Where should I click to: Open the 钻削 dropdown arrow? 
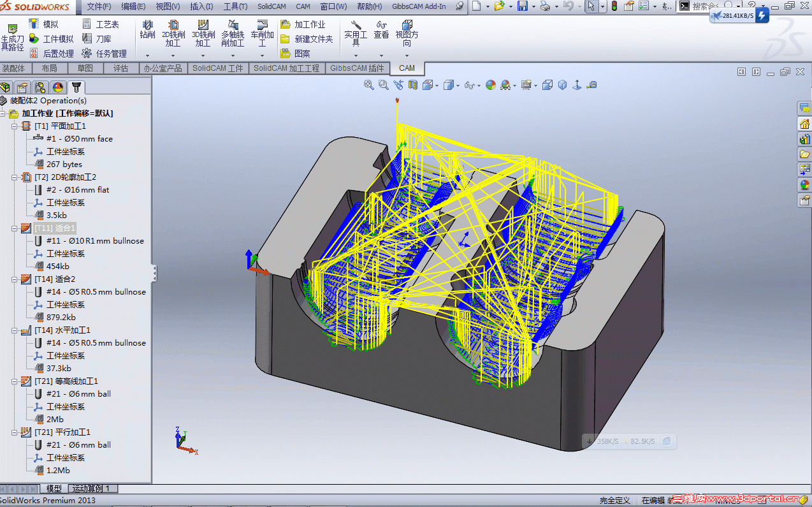click(147, 55)
